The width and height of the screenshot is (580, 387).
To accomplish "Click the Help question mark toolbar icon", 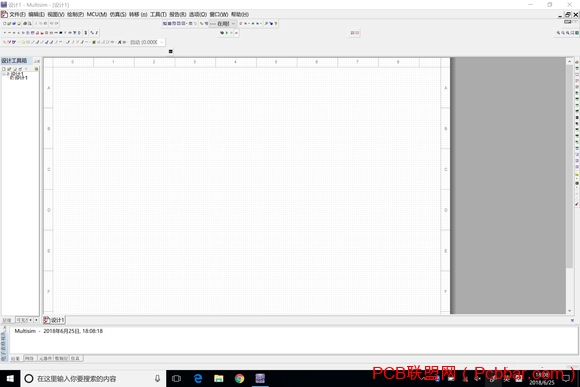I will 276,23.
